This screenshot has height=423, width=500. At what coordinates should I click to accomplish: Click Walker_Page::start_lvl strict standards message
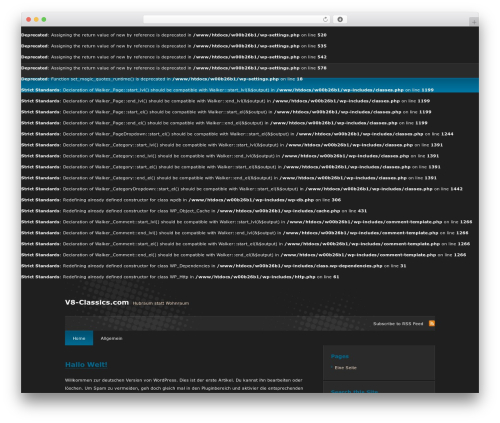click(x=227, y=90)
